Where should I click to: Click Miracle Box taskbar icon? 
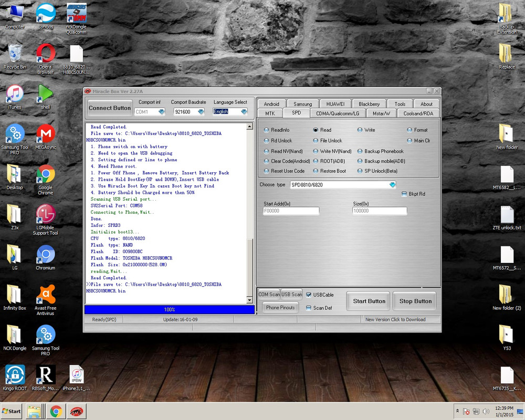click(x=77, y=411)
